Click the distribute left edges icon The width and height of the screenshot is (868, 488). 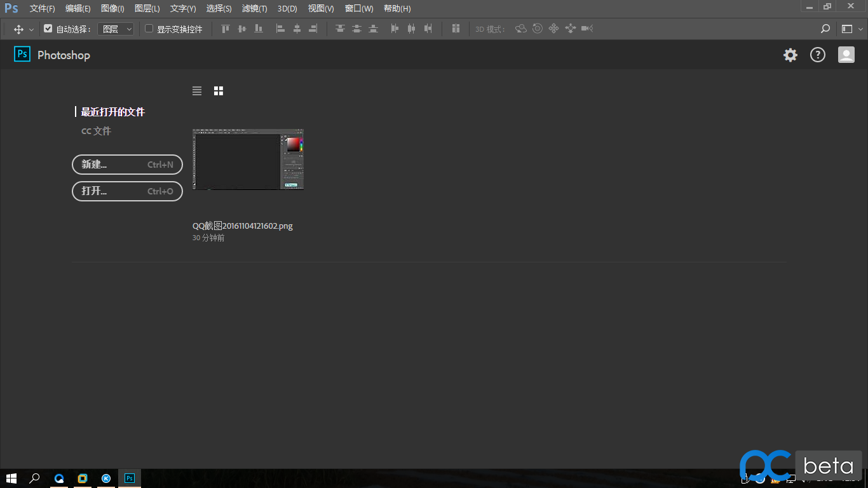[x=395, y=29]
